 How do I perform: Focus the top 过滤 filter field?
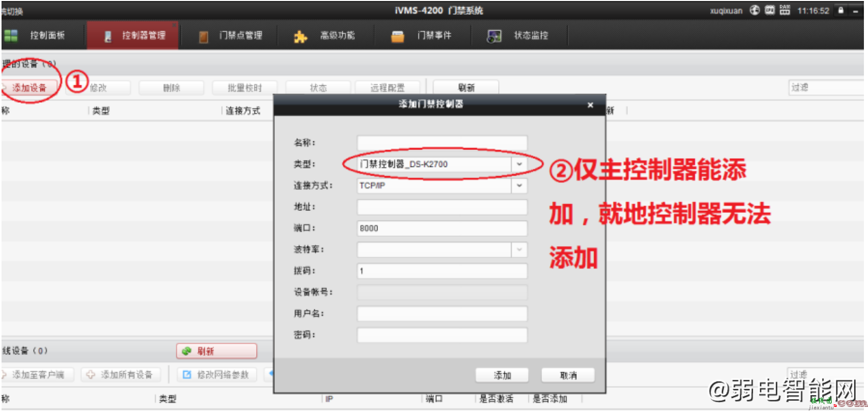pyautogui.click(x=826, y=88)
